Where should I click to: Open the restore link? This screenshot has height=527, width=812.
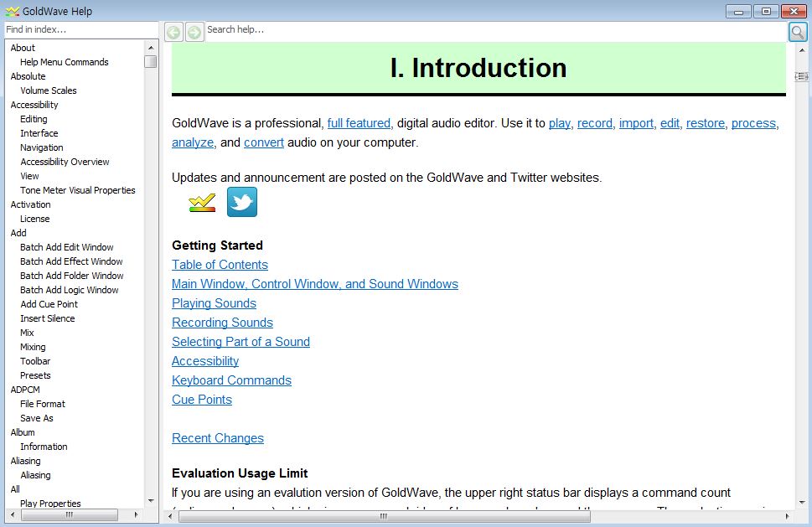(x=706, y=123)
